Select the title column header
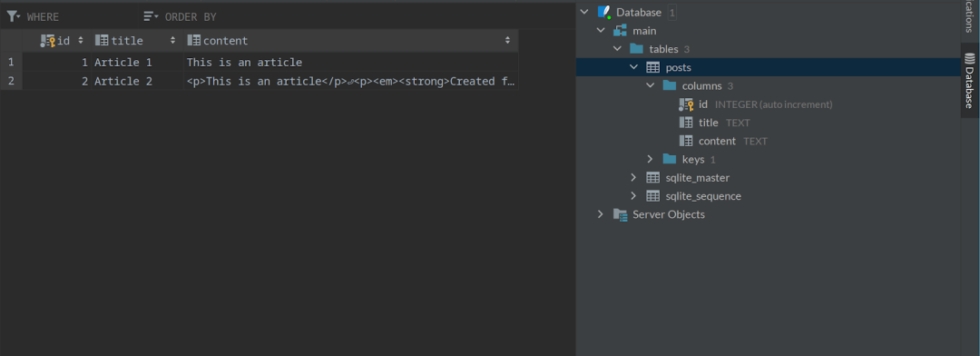 137,41
